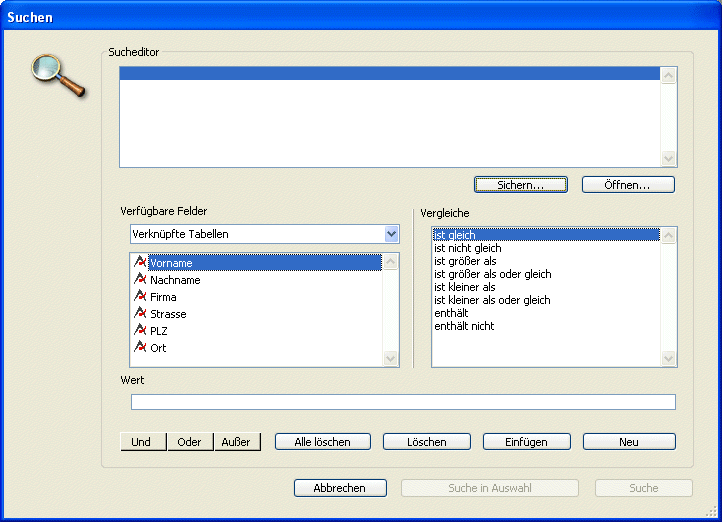Toggle the Außer operator button
This screenshot has width=722, height=522.
pos(237,441)
